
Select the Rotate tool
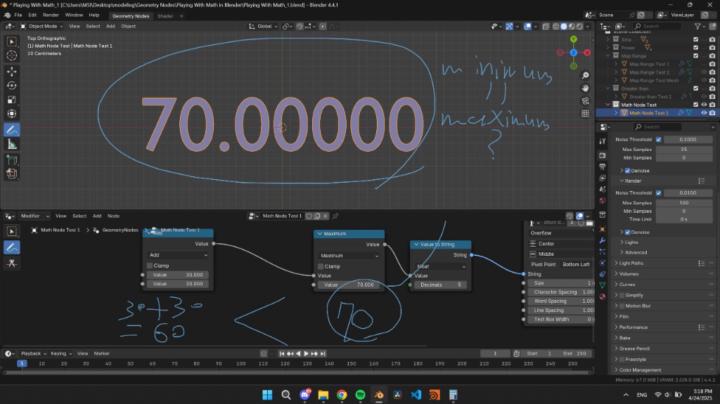tap(11, 87)
